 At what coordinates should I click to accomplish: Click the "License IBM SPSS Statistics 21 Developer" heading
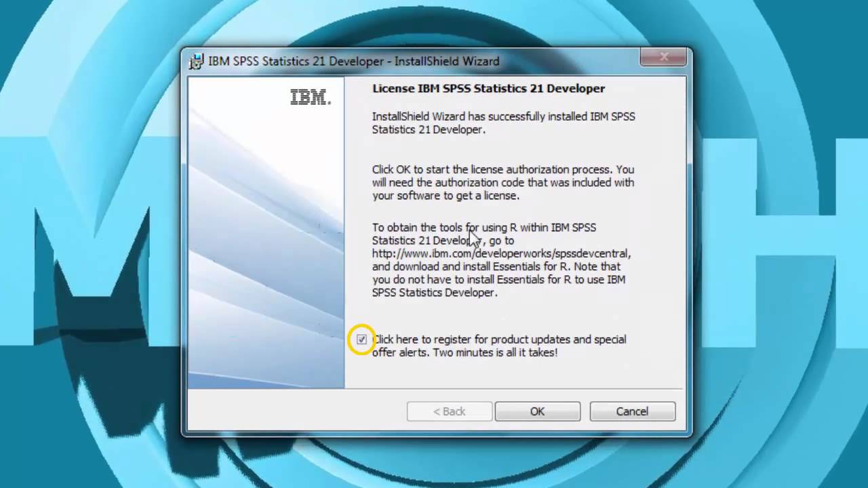tap(488, 89)
